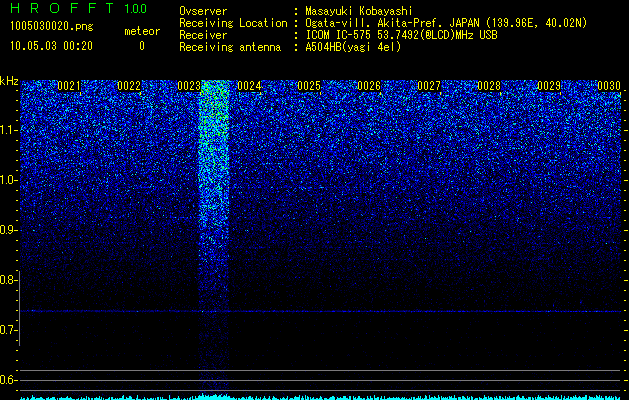Click the horizontal carrier line near 0.74 kHz
The height and width of the screenshot is (400, 629).
tap(321, 311)
